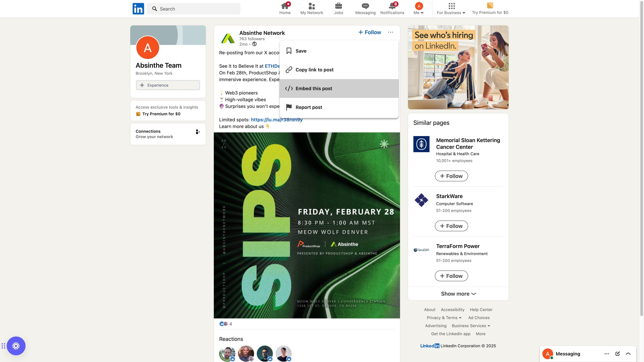Open Ad Choices footer link
This screenshot has height=362, width=644.
coord(479,318)
